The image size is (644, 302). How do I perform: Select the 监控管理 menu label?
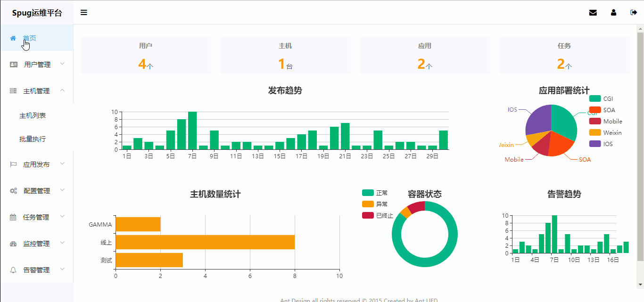click(36, 244)
